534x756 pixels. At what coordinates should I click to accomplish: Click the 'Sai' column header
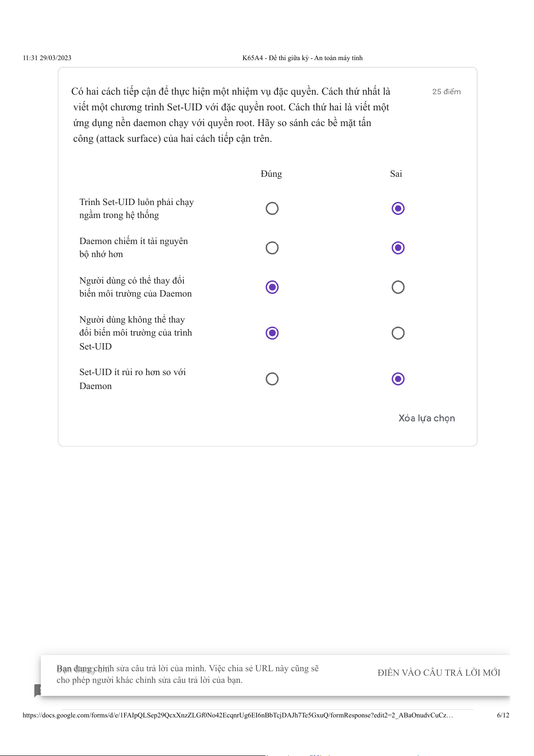396,174
